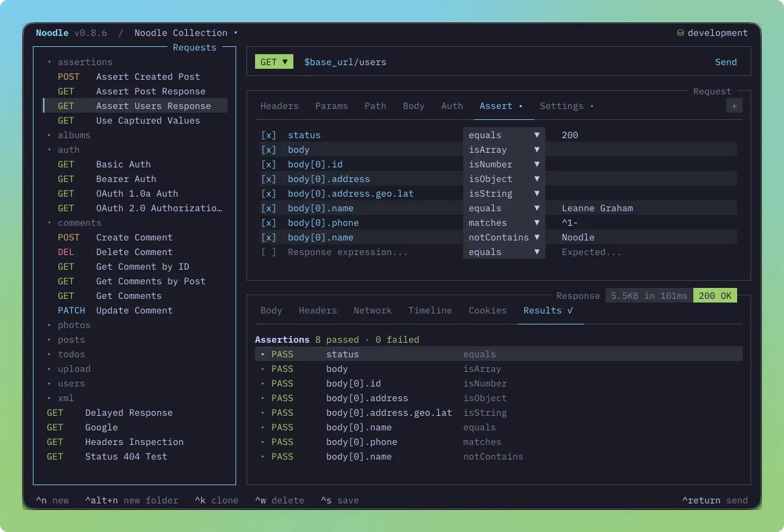This screenshot has height=532, width=784.
Task: Open the Bearer Auth request
Action: pos(135,179)
